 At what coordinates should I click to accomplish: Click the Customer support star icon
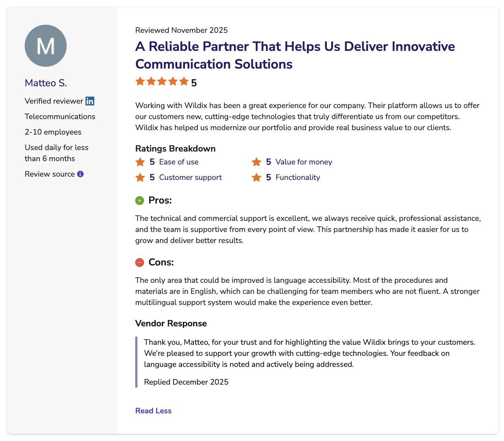(x=140, y=177)
